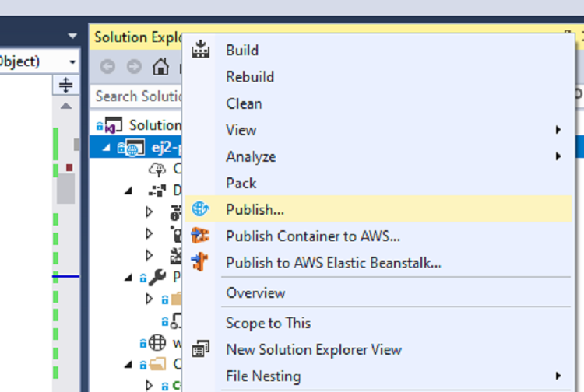Expand the C# file node
This screenshot has height=392, width=584.
pyautogui.click(x=150, y=385)
